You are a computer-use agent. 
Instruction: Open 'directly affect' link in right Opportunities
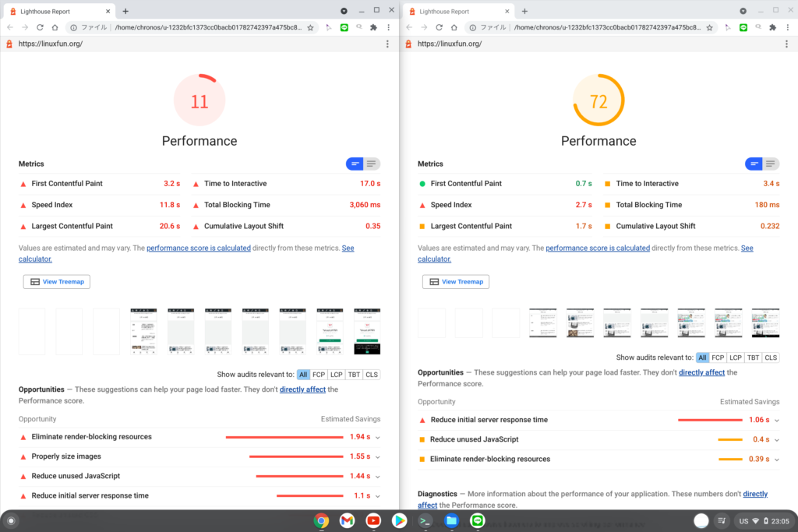coord(701,373)
